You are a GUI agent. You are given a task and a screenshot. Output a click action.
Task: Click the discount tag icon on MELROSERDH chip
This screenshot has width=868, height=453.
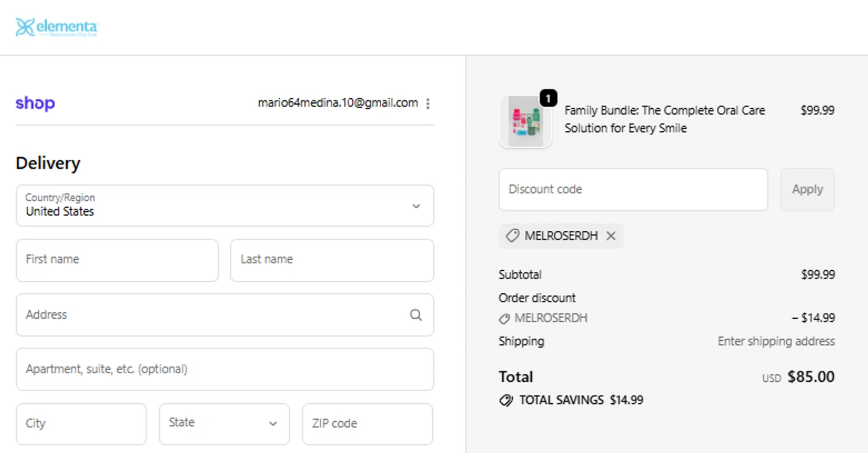tap(512, 235)
